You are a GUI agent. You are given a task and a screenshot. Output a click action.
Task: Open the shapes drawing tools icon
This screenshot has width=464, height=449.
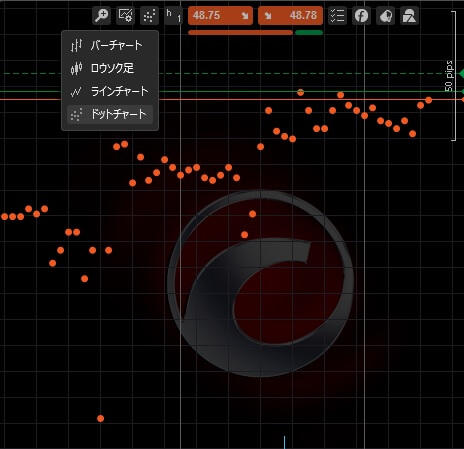pos(409,15)
